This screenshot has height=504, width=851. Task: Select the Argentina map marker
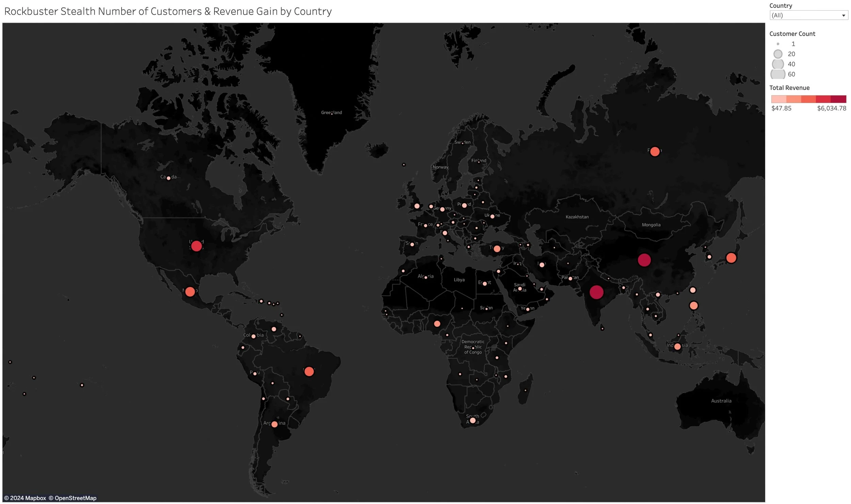point(274,424)
